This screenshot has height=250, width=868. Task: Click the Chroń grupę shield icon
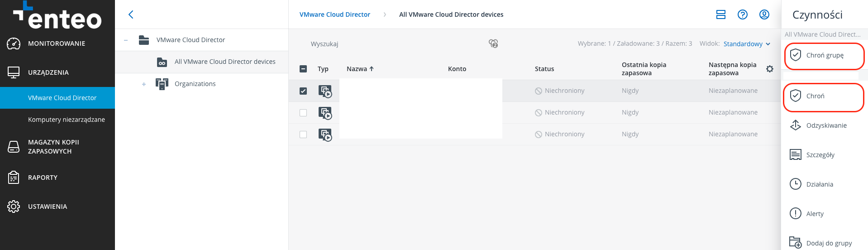pyautogui.click(x=796, y=55)
